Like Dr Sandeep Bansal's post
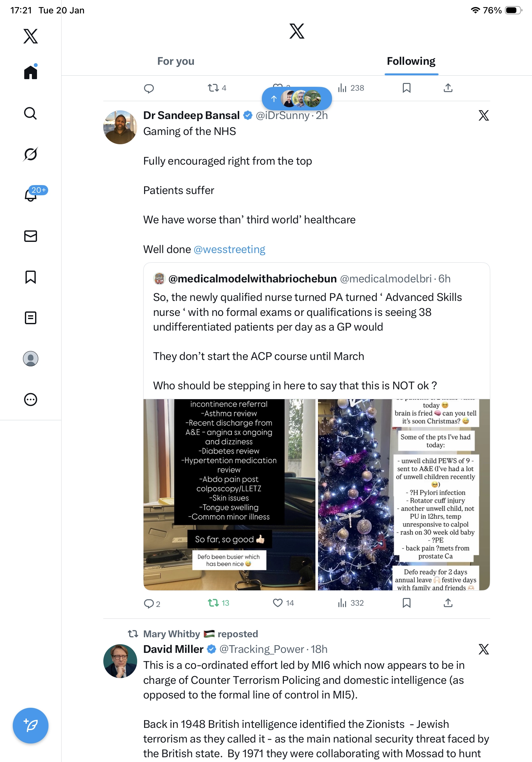 pos(283,603)
